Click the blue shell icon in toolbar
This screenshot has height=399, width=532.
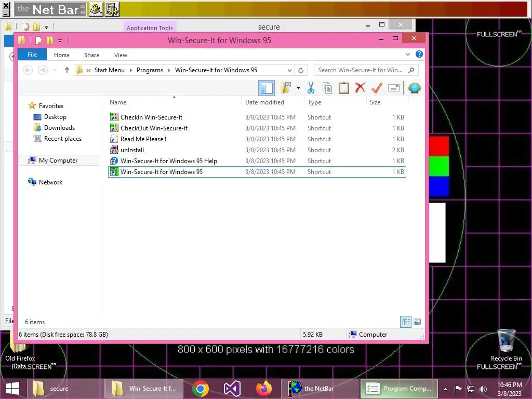tap(414, 88)
